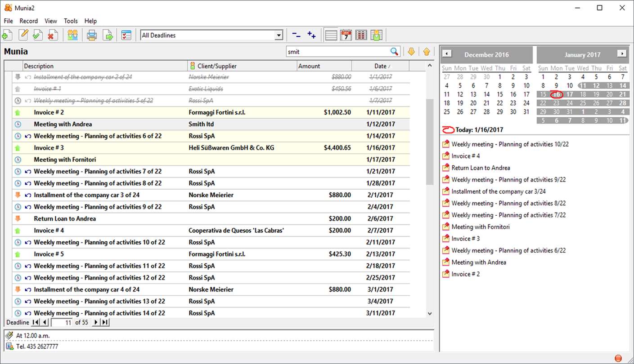The width and height of the screenshot is (634, 364).
Task: Click the green arrow icon on Invoice # 2 row
Action: pyautogui.click(x=18, y=112)
